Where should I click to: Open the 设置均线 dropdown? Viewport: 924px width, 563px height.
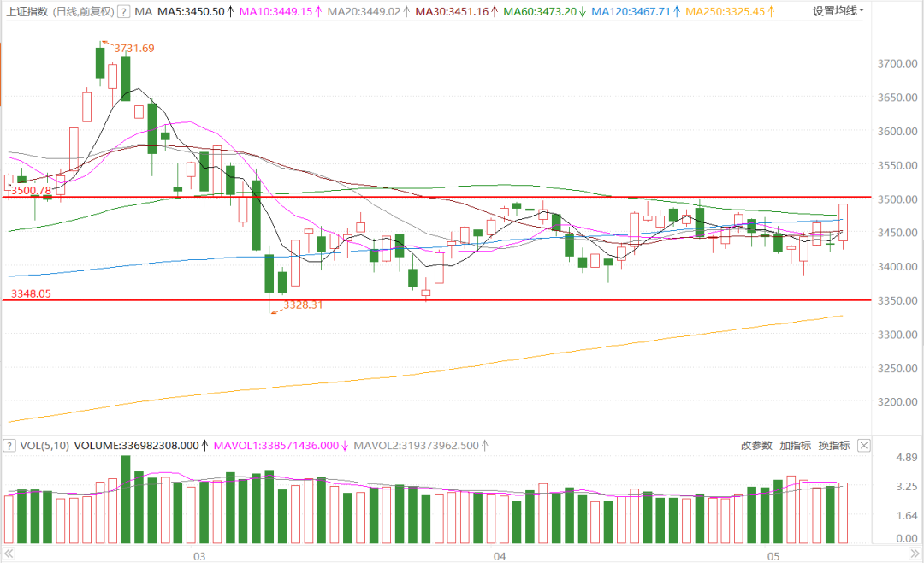tap(838, 11)
